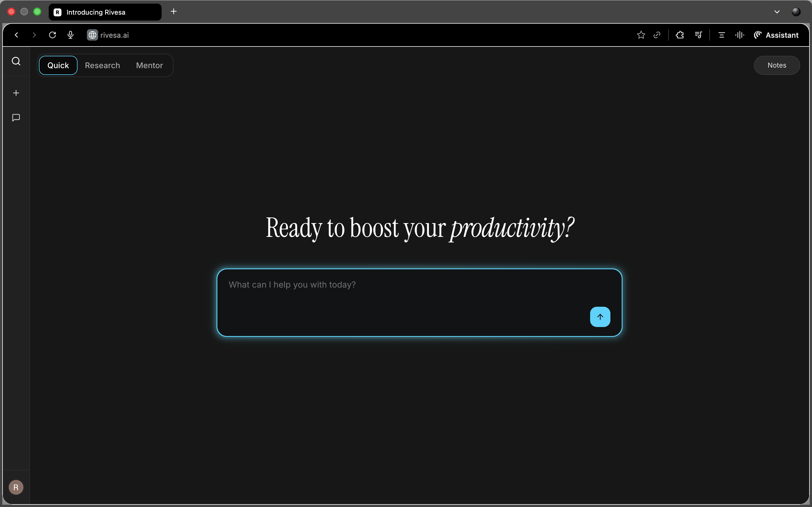
Task: Switch to the Research mode tab
Action: point(102,65)
